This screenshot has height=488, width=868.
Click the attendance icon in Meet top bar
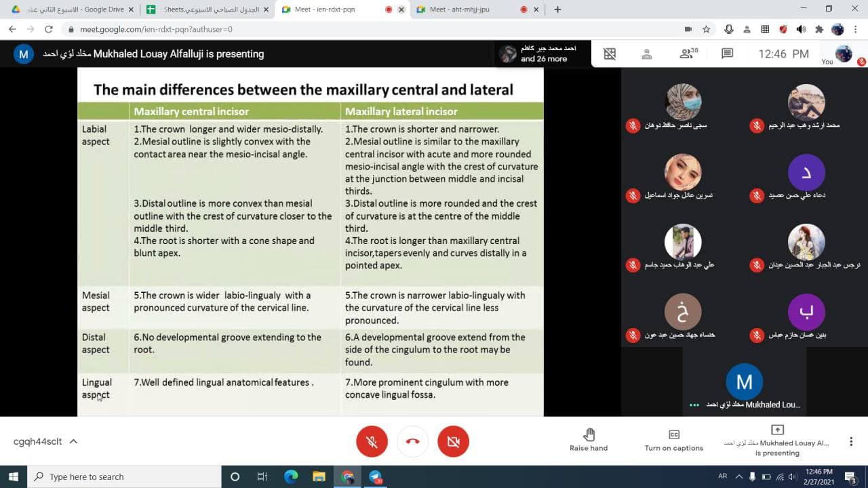point(647,54)
